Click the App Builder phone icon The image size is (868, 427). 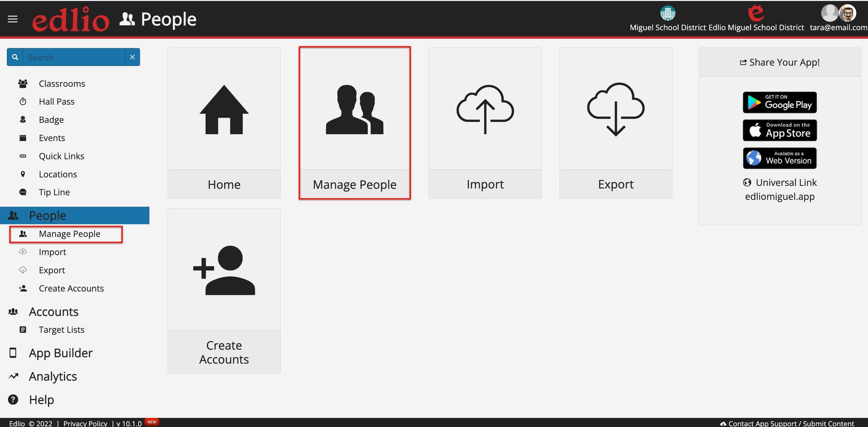coord(13,353)
